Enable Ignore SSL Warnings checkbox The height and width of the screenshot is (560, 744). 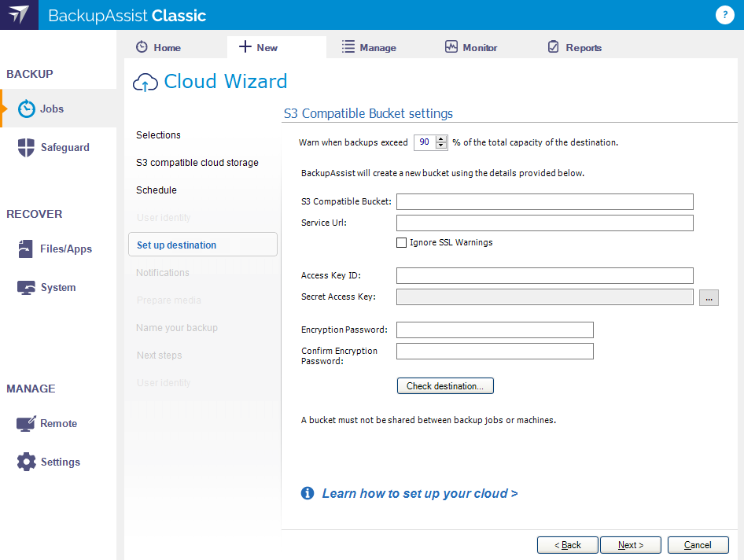[401, 242]
